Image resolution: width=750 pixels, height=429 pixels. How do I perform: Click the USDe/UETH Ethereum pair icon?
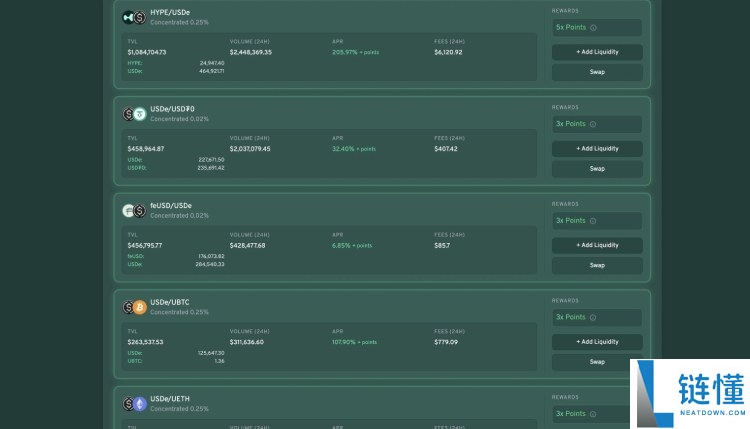click(x=133, y=403)
